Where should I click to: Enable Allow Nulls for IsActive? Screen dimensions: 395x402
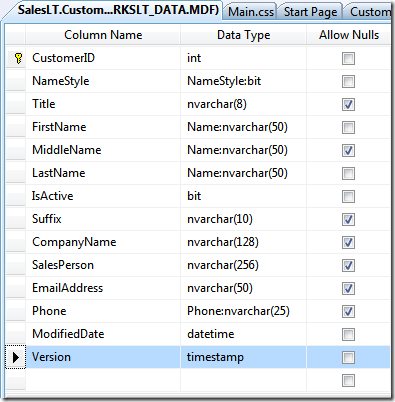348,197
